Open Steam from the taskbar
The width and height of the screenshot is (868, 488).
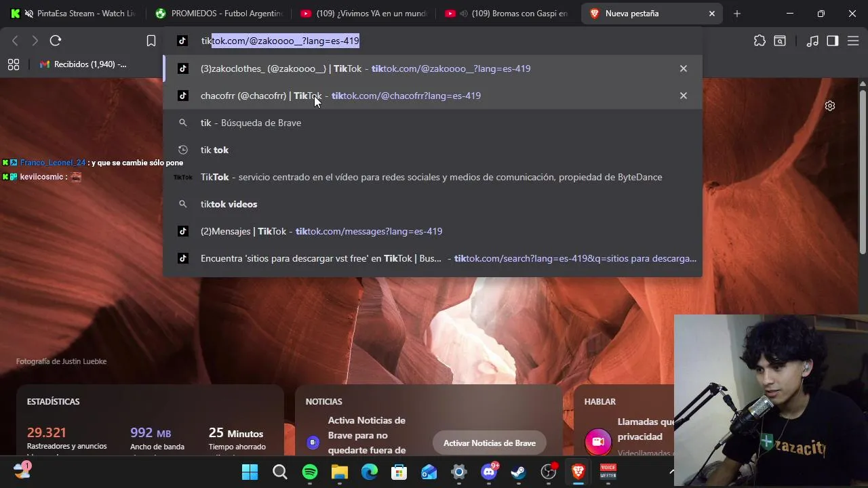519,472
